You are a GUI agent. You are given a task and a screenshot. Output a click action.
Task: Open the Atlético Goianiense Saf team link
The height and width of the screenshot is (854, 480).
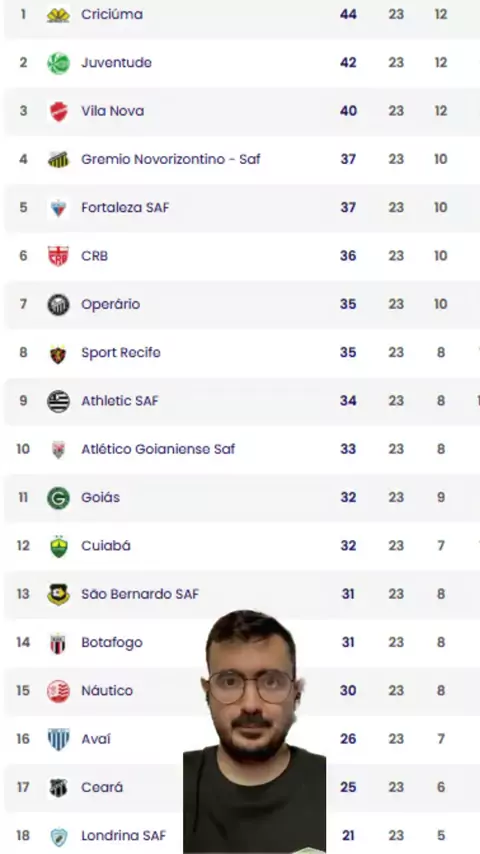158,449
